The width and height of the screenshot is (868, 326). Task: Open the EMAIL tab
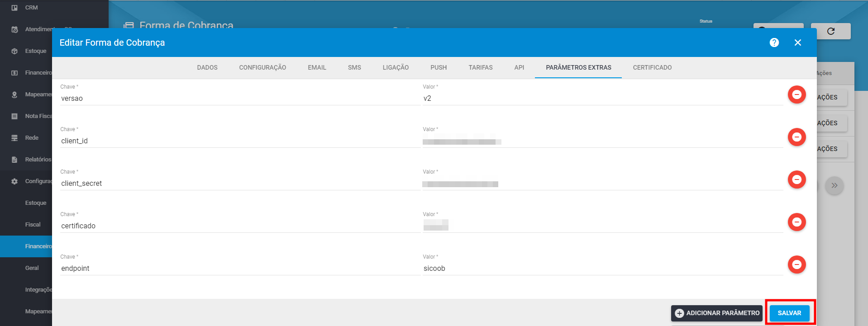click(x=317, y=67)
